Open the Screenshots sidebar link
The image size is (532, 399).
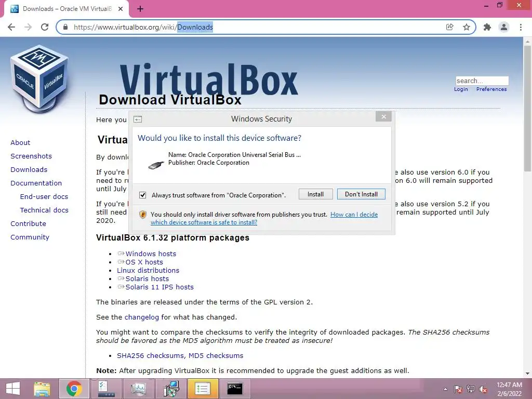(31, 156)
